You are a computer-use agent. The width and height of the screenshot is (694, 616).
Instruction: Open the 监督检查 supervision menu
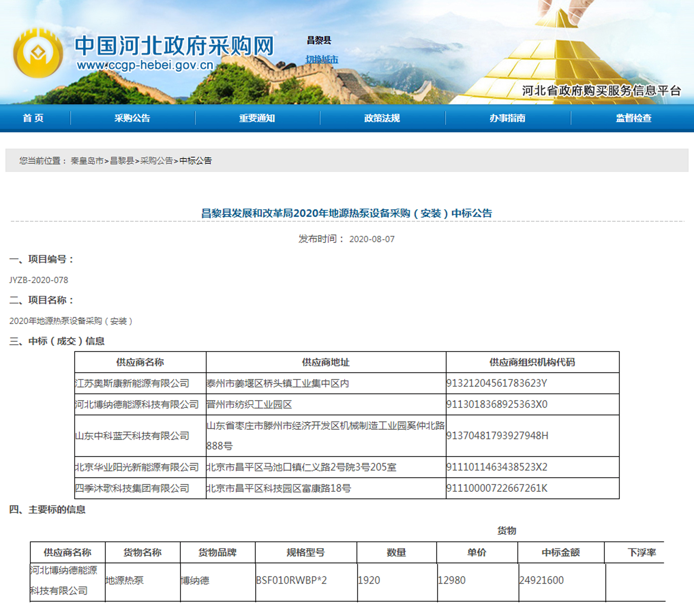click(x=633, y=118)
